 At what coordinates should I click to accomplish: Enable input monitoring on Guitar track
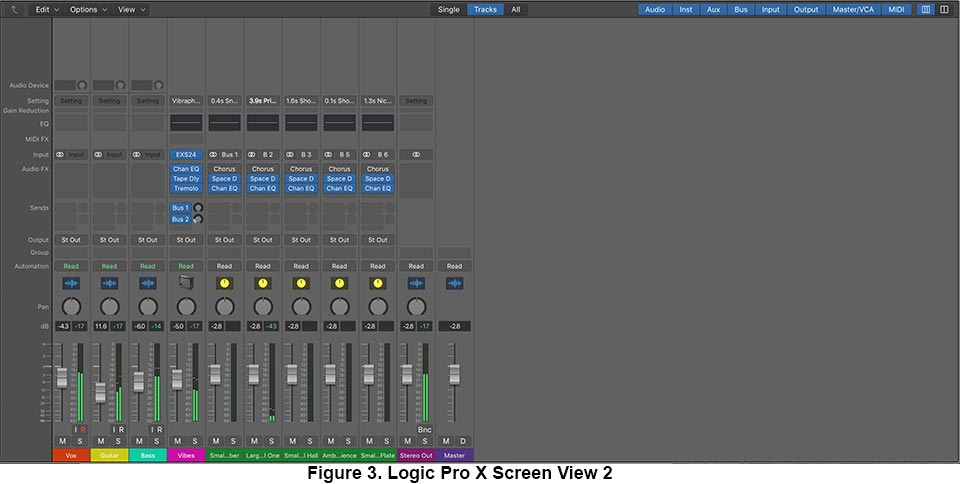113,430
